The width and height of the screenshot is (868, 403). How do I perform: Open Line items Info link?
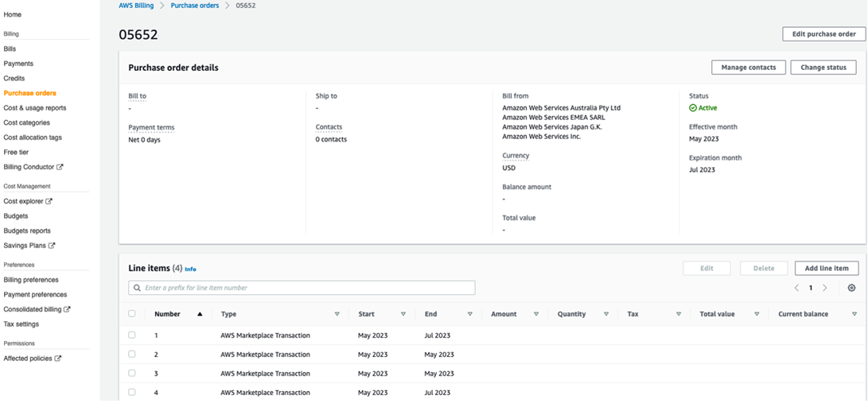[x=190, y=269]
